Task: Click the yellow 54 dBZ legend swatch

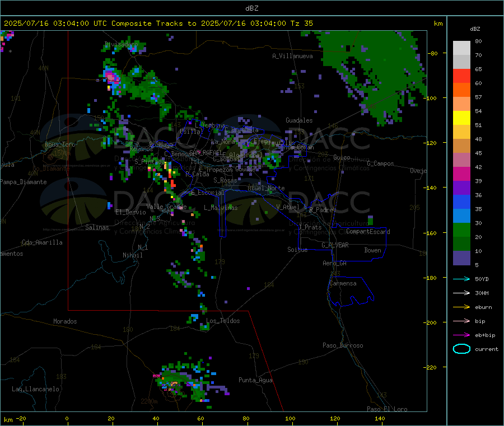Action: (x=461, y=118)
